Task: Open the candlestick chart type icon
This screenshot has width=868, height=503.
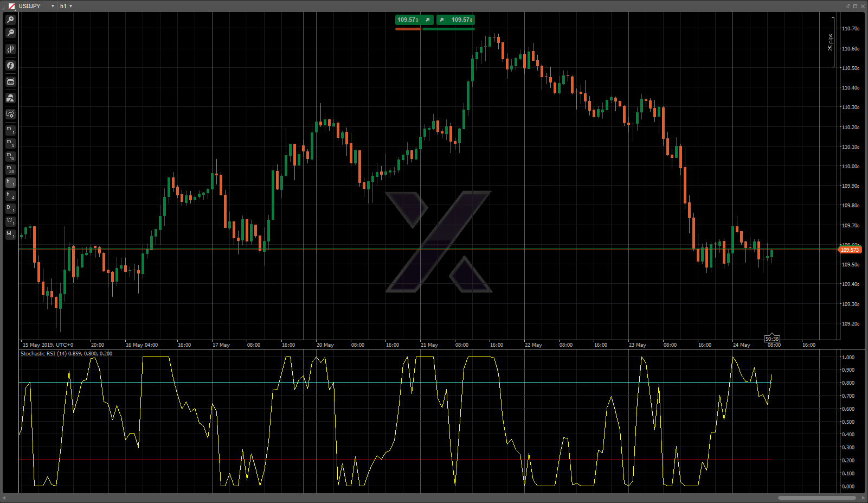Action: 10,49
